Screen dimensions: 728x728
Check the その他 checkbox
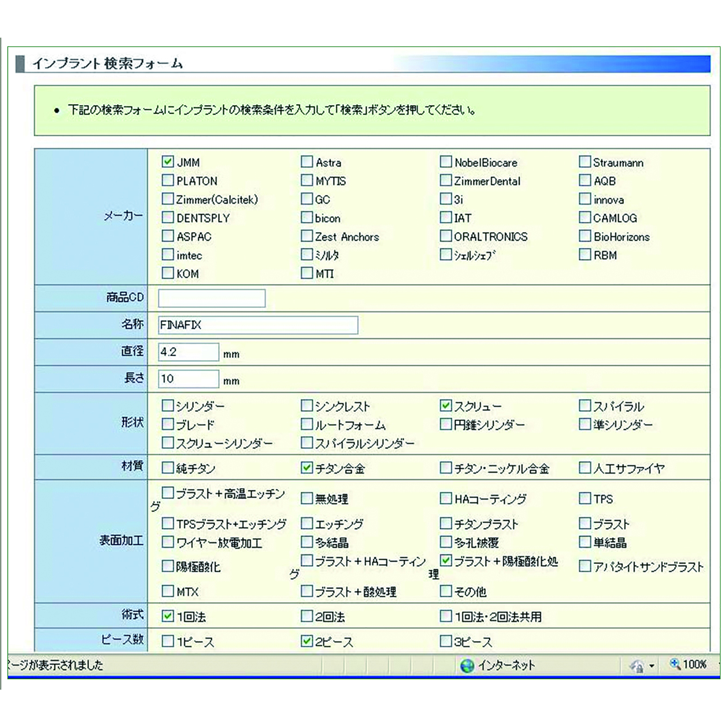pos(446,591)
